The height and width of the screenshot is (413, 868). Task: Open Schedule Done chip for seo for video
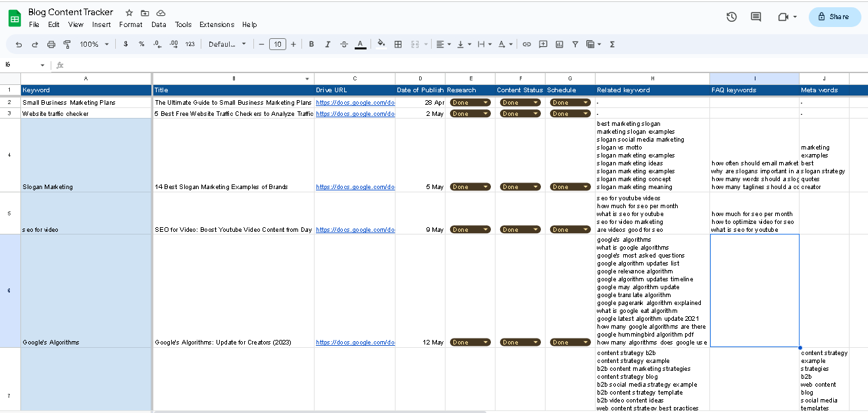click(x=570, y=230)
